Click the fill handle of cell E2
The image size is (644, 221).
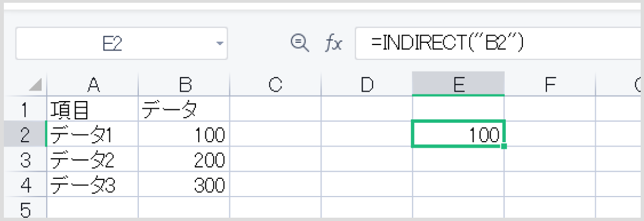point(504,146)
